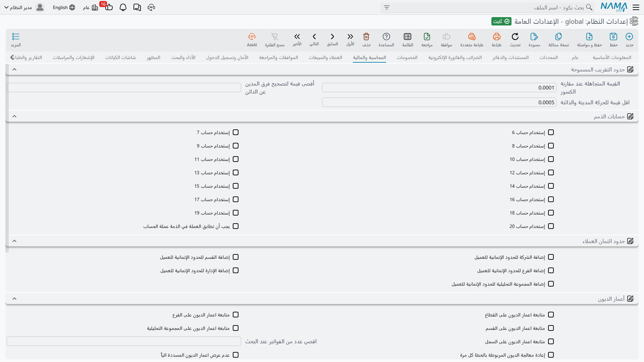Go to الأخير (Last) record
644x362 pixels.
[x=297, y=37]
